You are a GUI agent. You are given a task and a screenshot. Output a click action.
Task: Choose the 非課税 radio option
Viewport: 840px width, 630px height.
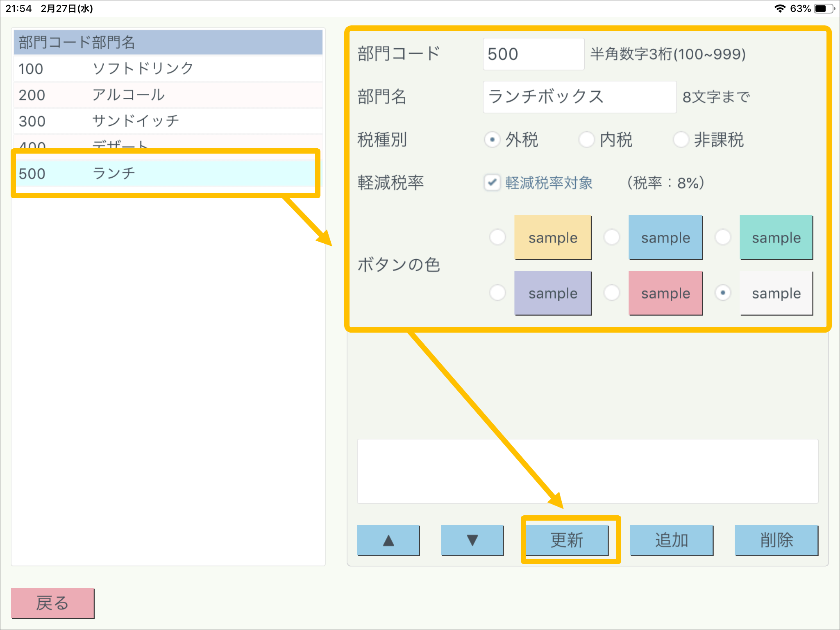(x=681, y=140)
